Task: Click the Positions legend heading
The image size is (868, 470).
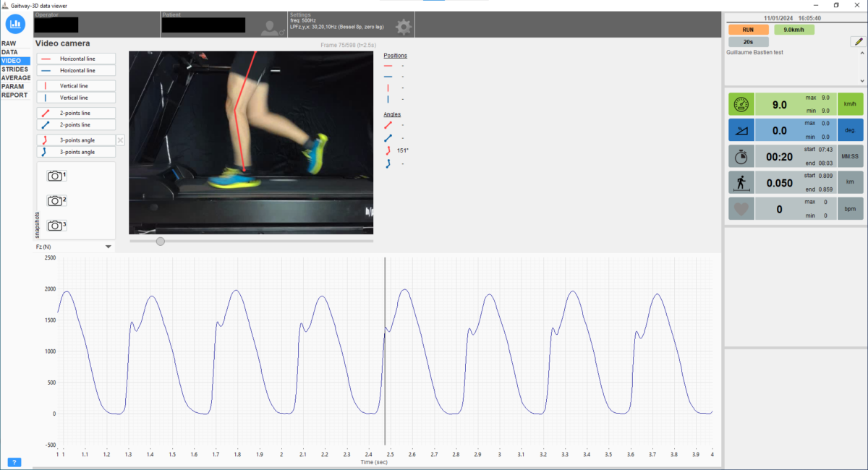Action: (x=396, y=56)
